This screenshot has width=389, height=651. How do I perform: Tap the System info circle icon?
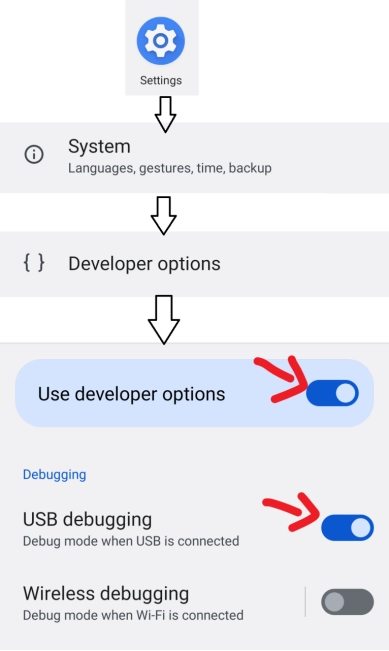coord(34,154)
